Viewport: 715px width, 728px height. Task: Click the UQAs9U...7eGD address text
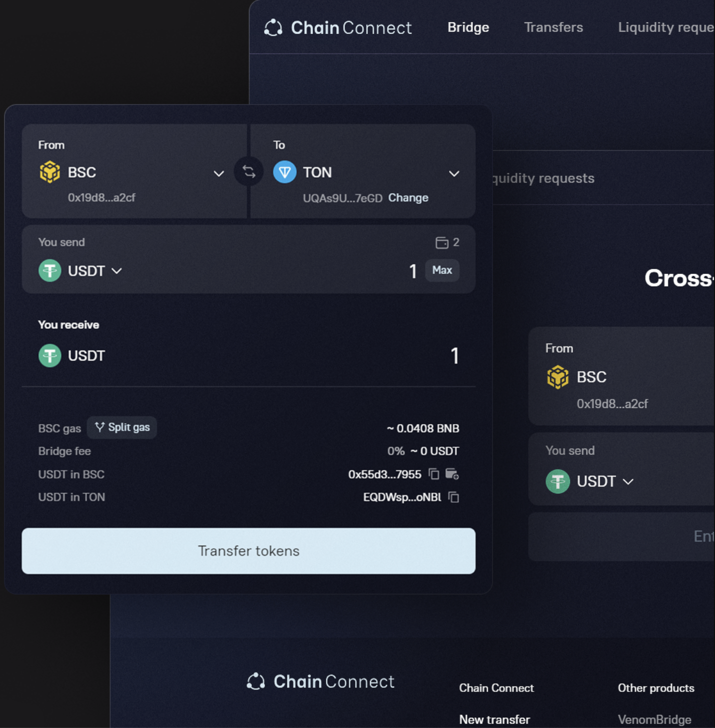(x=342, y=198)
